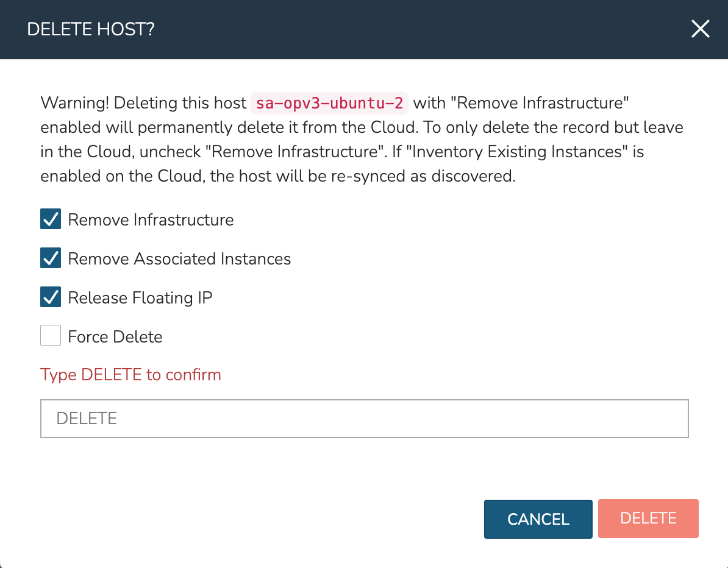Click the Remove Infrastructure label text
Viewport: 728px width, 568px height.
151,219
